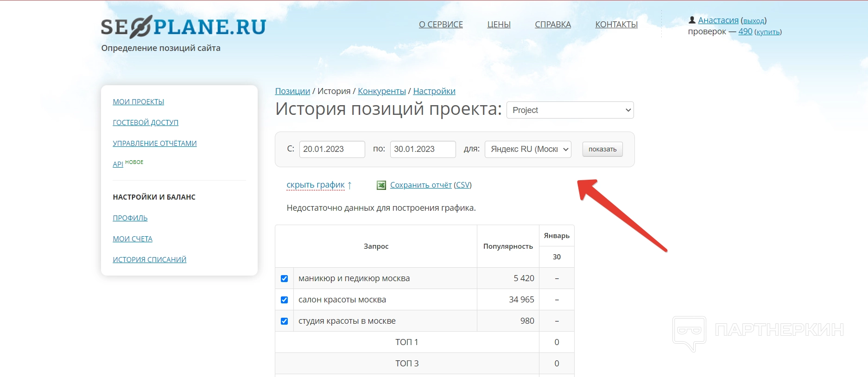Open ИСТОРИЯ СПИСАНИЙ in the sidebar
The width and height of the screenshot is (868, 377).
pyautogui.click(x=149, y=260)
